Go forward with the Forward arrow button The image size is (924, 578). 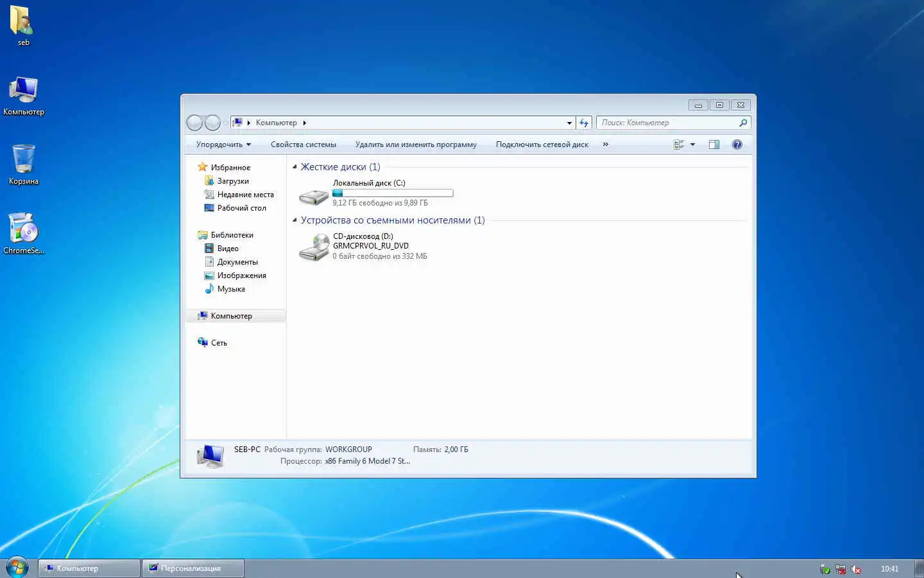(x=212, y=123)
